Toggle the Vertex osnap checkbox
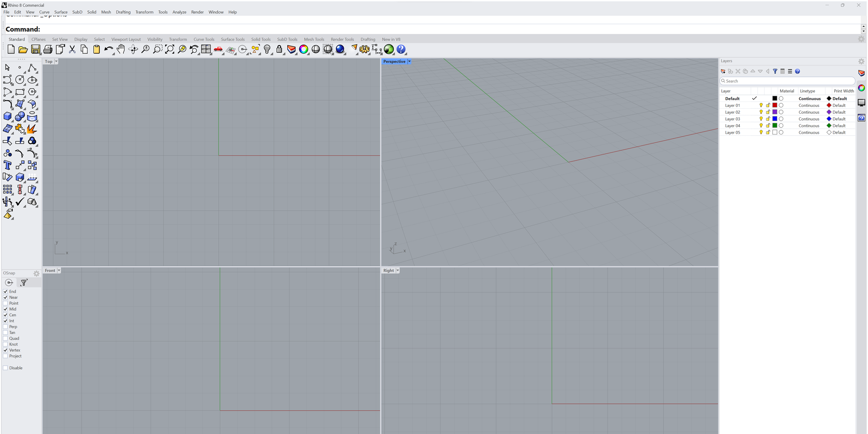This screenshot has width=868, height=434. (x=6, y=350)
